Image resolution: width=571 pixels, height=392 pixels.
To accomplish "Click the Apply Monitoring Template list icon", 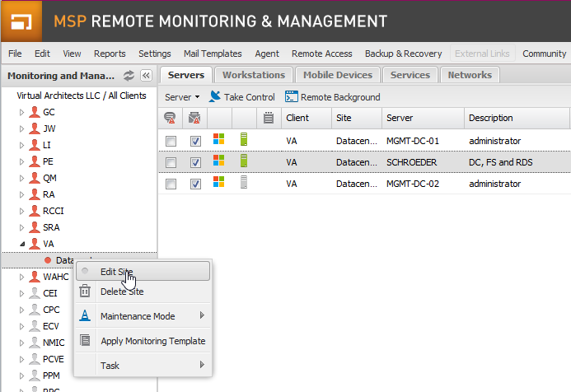I will (x=85, y=340).
